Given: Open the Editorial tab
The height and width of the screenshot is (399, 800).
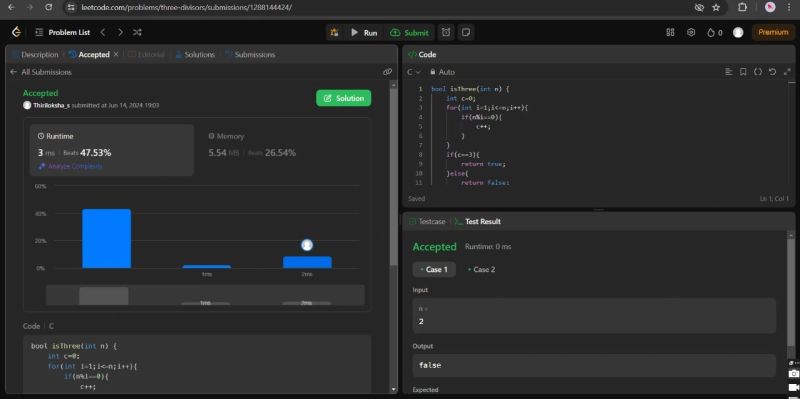Looking at the screenshot, I should pyautogui.click(x=146, y=55).
